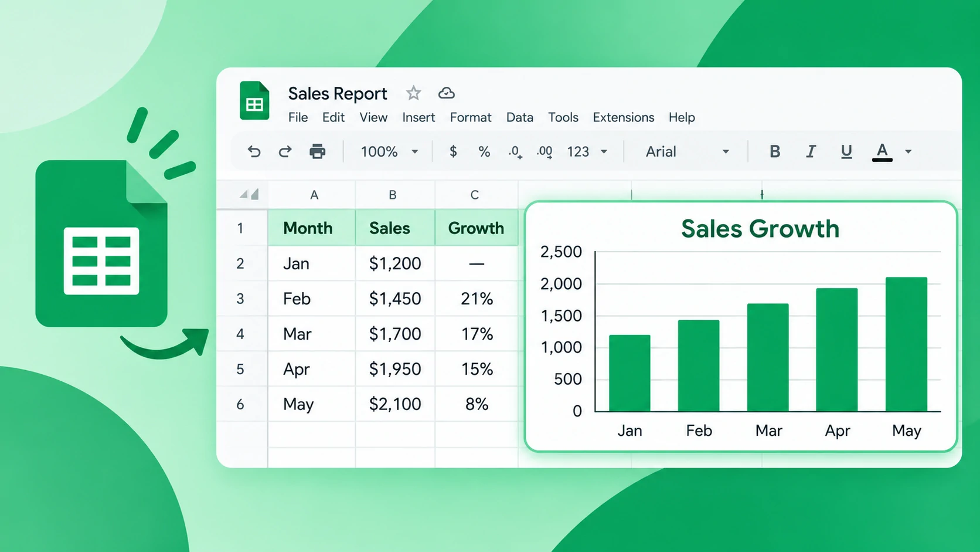
Task: Format selection as currency
Action: pos(453,152)
